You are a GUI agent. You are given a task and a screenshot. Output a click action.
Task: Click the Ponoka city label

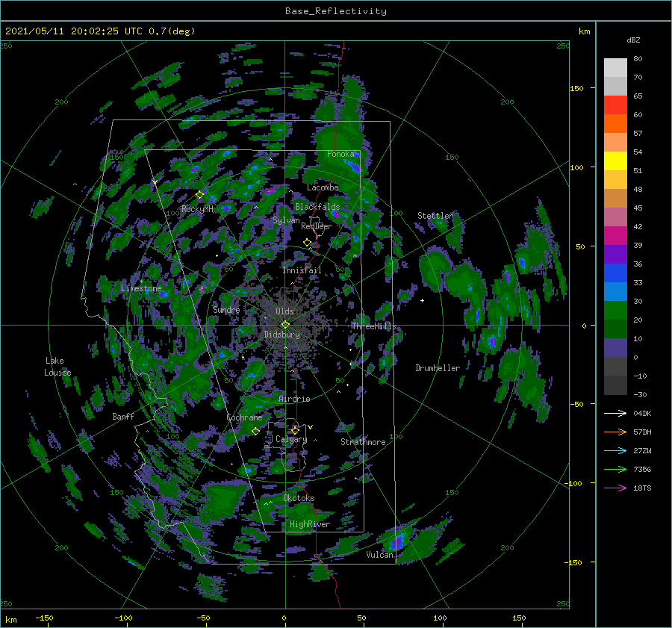click(340, 154)
